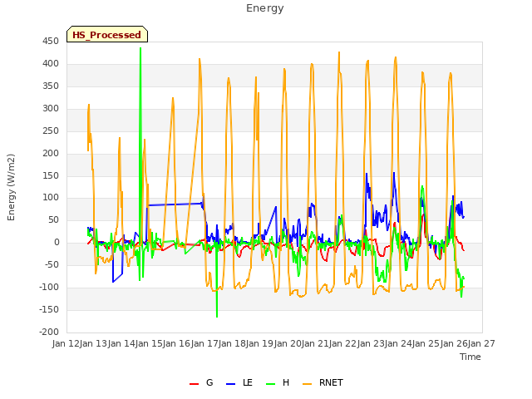
Task: Click the blue LE legend swatch
Action: (x=230, y=384)
